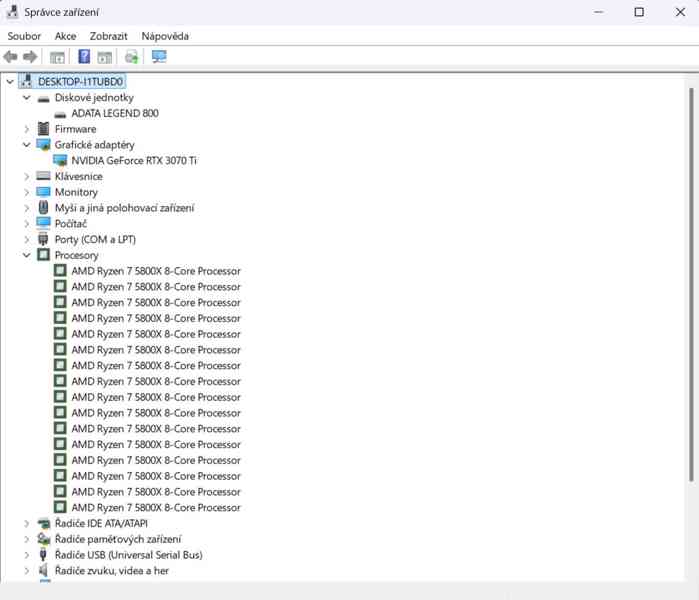The width and height of the screenshot is (699, 600).
Task: Click the Back arrow toolbar icon
Action: coord(10,57)
